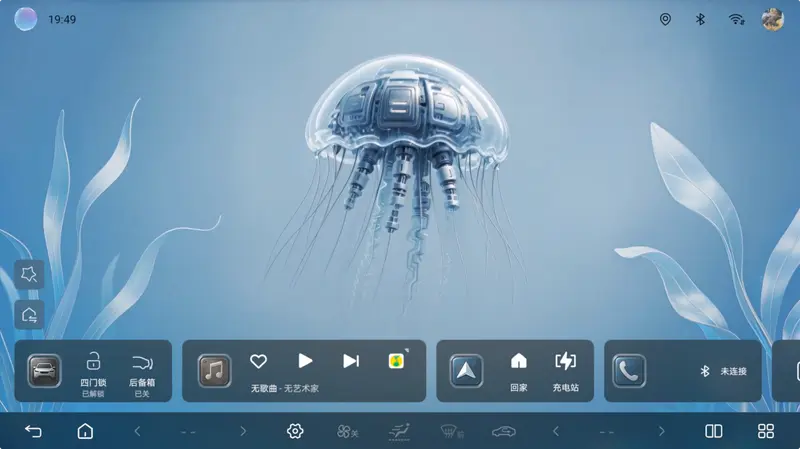The height and width of the screenshot is (449, 800).
Task: Open the music app icon
Action: coord(214,371)
